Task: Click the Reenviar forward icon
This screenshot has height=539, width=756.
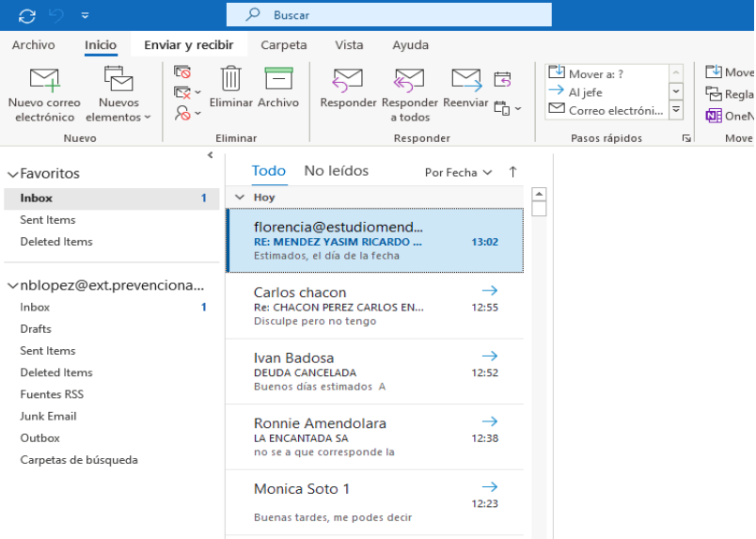Action: point(465,79)
